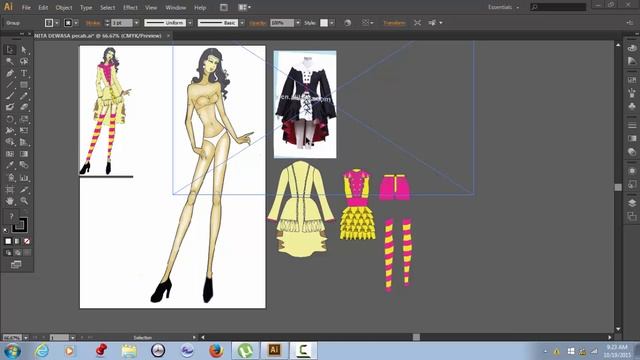Select the Line Segment tool
The image size is (640, 360).
click(x=10, y=84)
